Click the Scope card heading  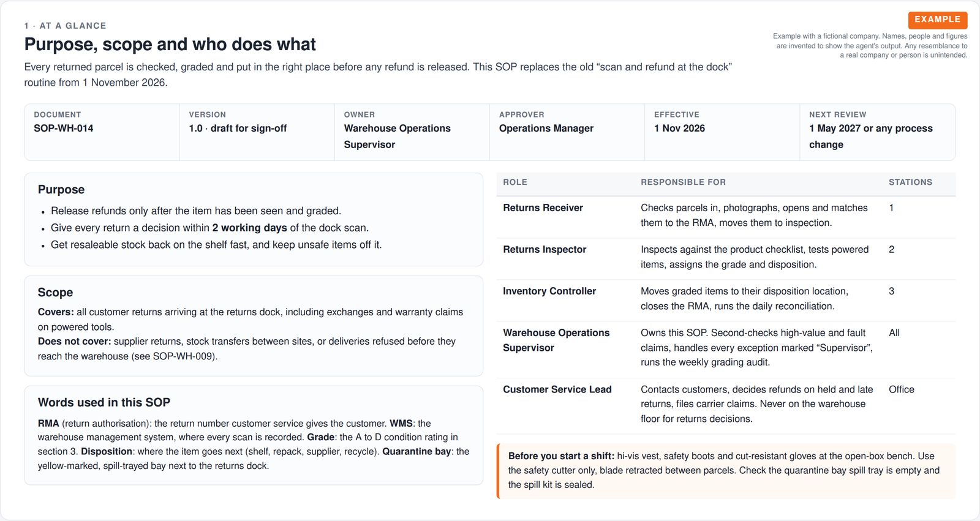tap(55, 293)
